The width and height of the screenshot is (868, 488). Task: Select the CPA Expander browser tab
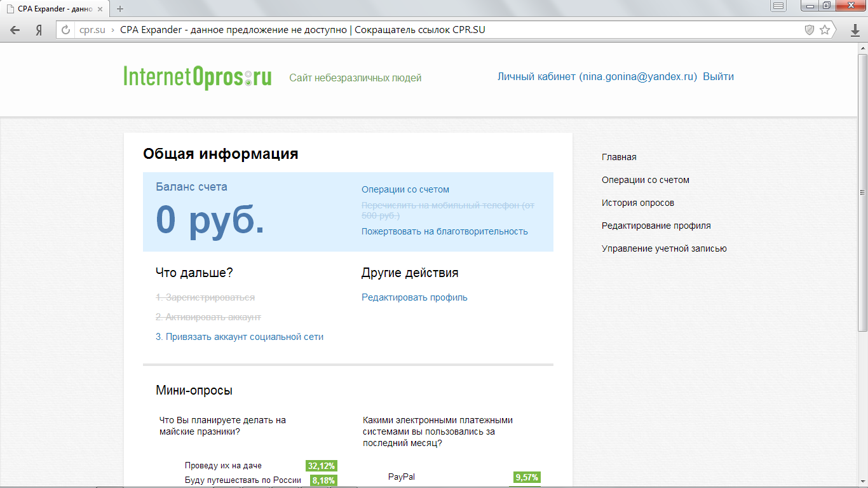coord(55,9)
